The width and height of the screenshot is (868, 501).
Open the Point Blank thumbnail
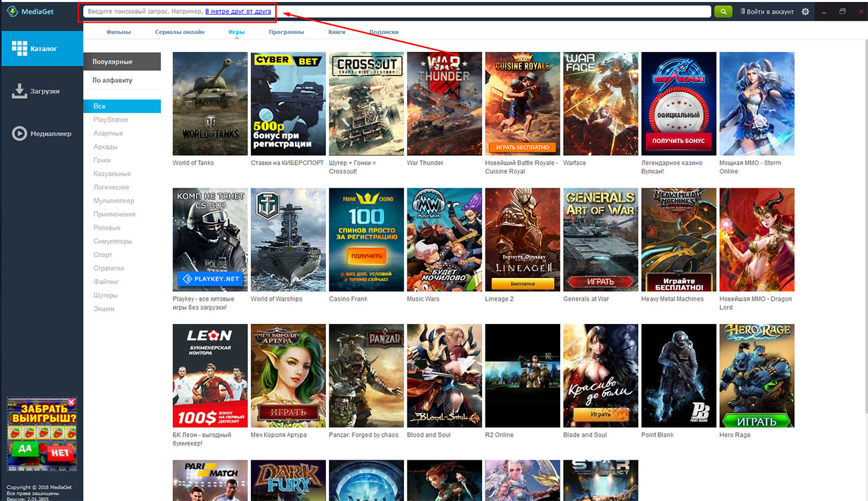[679, 376]
